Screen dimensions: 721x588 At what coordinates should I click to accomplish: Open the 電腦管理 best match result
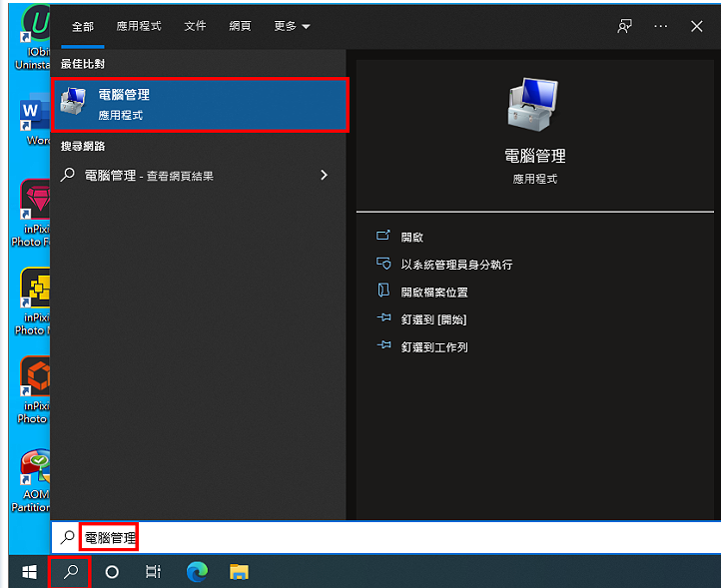pos(200,105)
